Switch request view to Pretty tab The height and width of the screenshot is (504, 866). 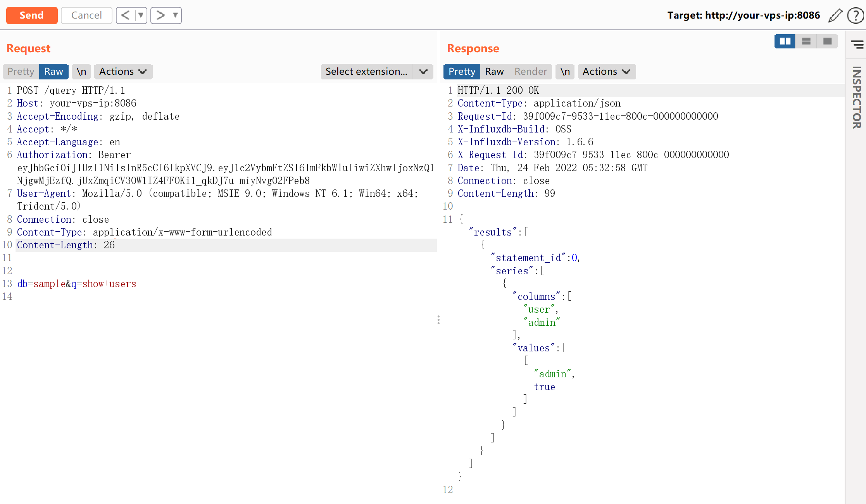pyautogui.click(x=21, y=72)
